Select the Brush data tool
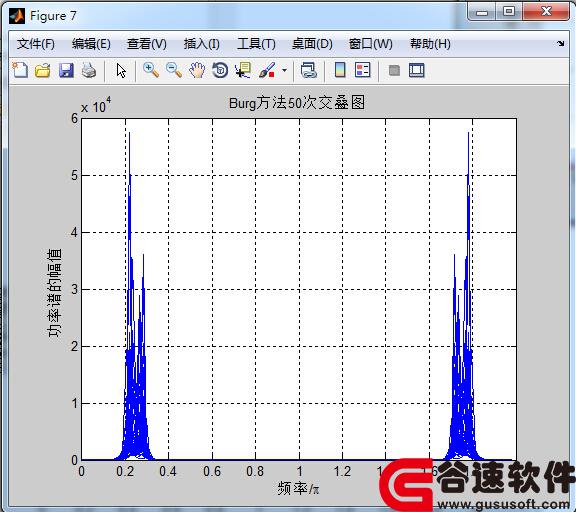Screen dimensions: 576x512 [x=267, y=70]
